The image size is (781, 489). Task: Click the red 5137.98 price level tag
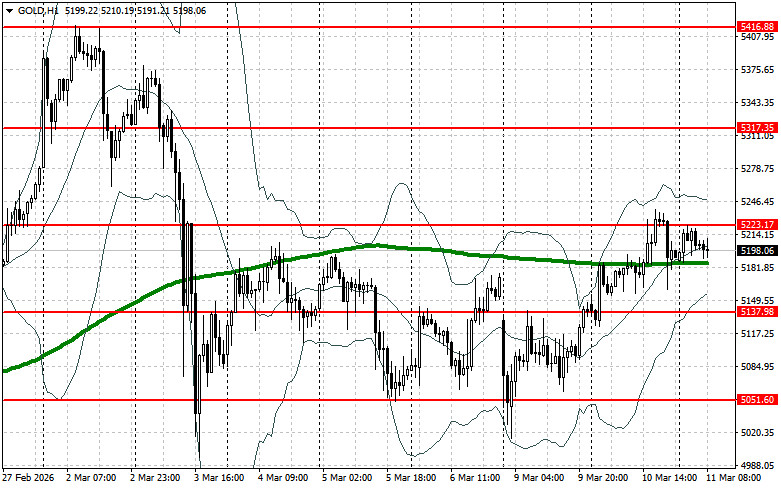pyautogui.click(x=755, y=312)
